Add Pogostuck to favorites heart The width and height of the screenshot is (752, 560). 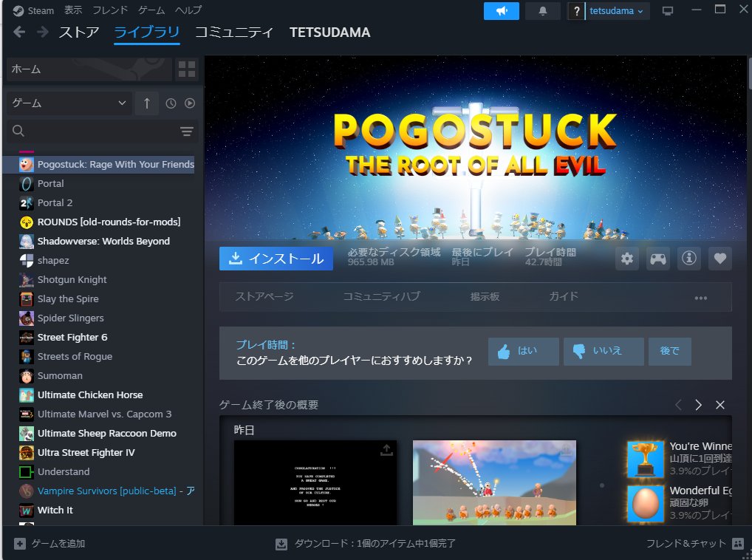(720, 259)
